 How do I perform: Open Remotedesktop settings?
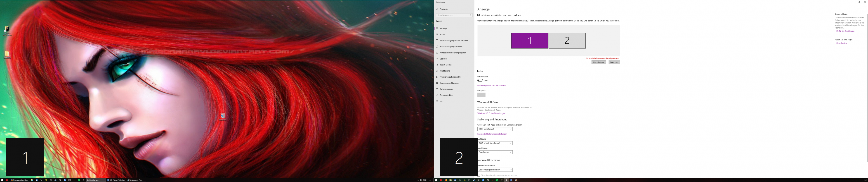point(454,95)
